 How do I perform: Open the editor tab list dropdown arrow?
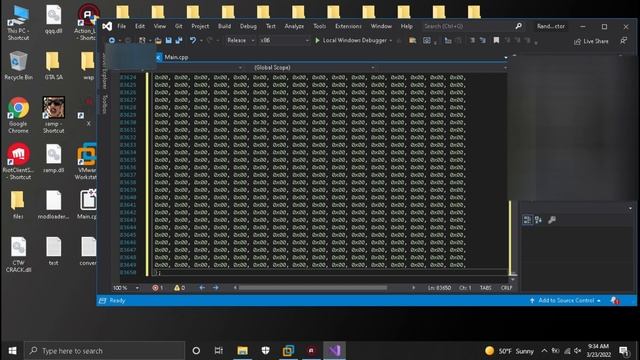(x=506, y=58)
